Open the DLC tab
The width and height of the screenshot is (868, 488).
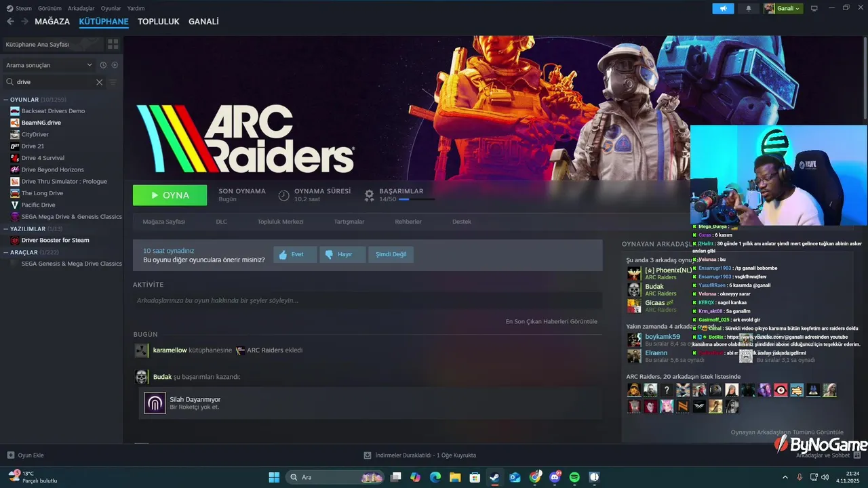click(222, 222)
